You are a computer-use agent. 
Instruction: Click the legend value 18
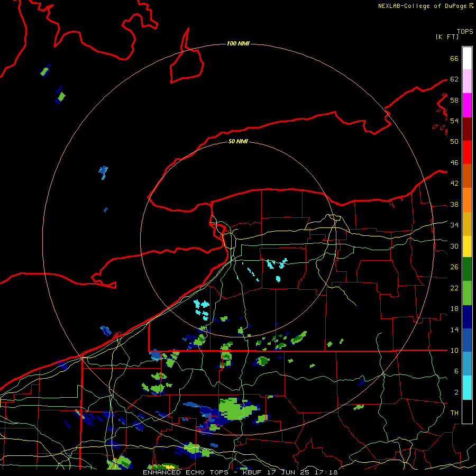454,309
